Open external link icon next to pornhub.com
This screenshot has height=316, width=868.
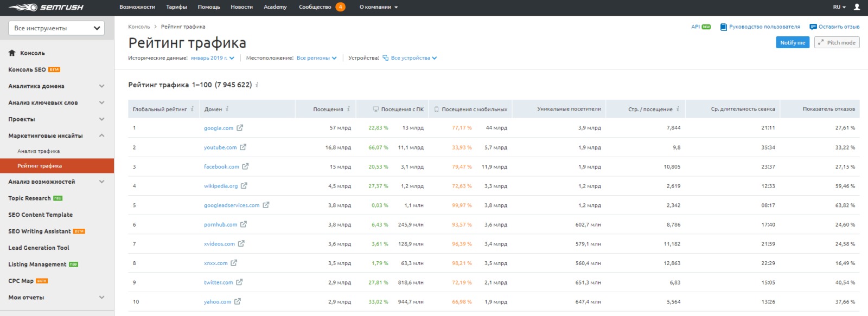point(244,224)
